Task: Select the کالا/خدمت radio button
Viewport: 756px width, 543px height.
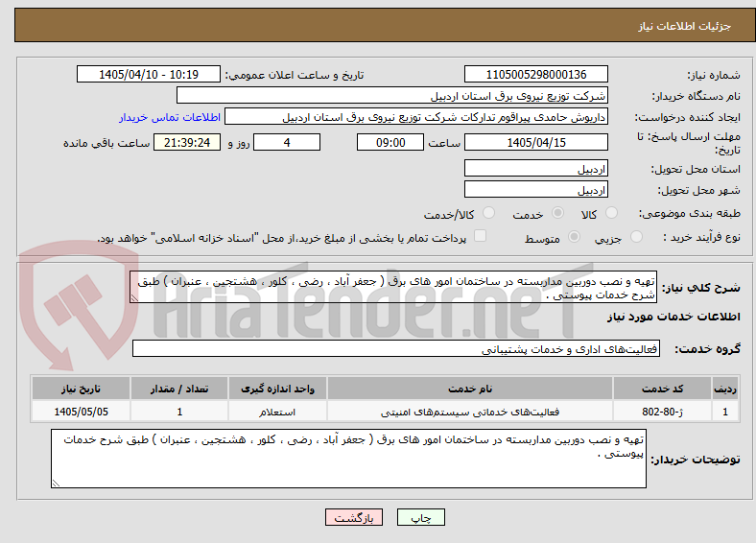Action: click(489, 213)
